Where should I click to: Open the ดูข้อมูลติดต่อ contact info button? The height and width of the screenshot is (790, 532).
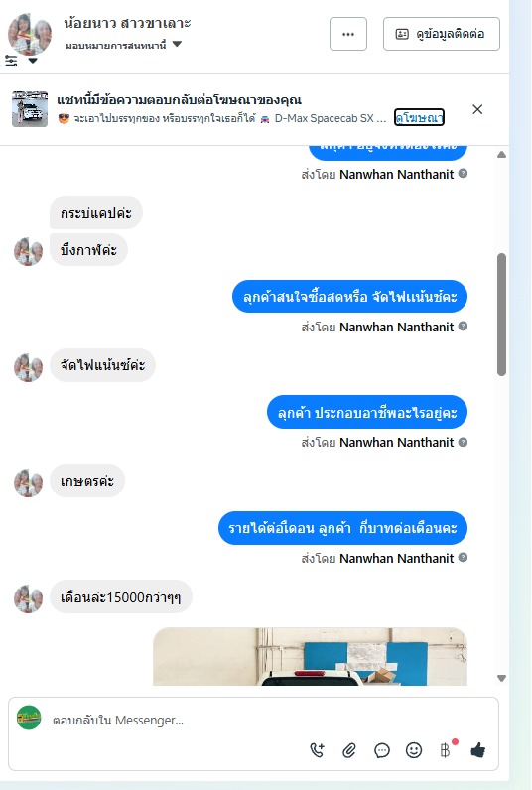(x=442, y=34)
